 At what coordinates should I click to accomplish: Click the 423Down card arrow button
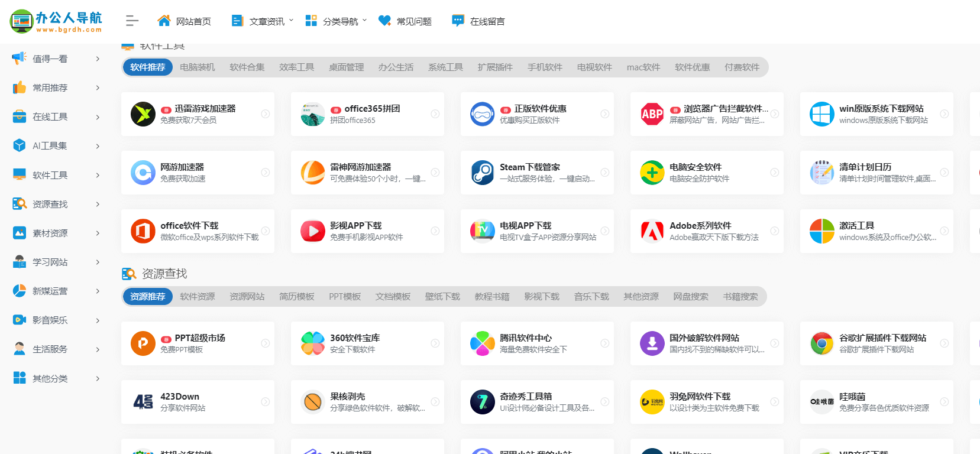click(266, 402)
